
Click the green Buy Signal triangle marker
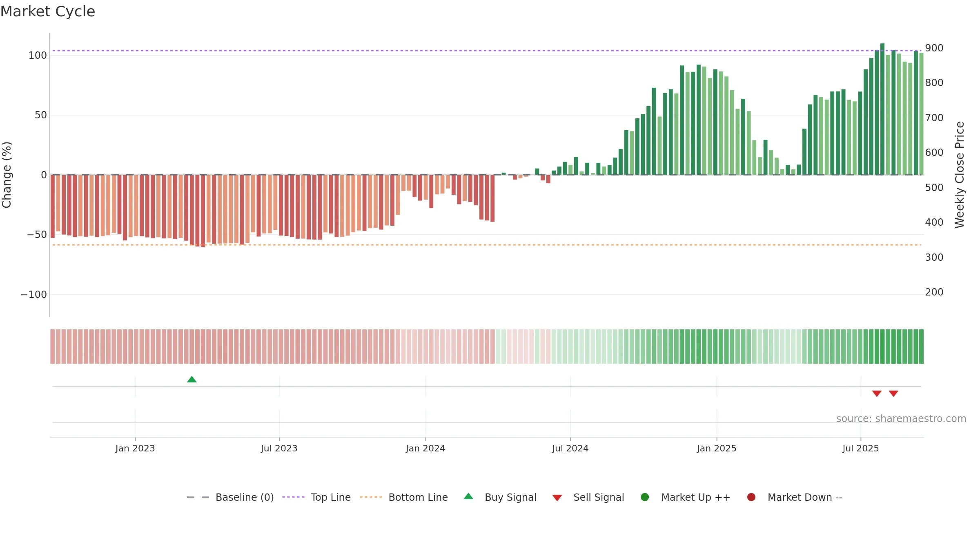tap(192, 380)
